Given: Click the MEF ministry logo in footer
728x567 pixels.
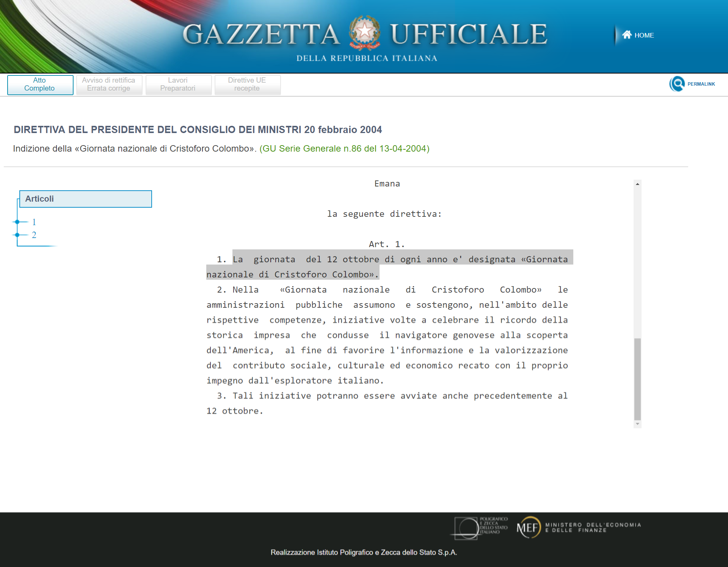Looking at the screenshot, I should coord(529,527).
